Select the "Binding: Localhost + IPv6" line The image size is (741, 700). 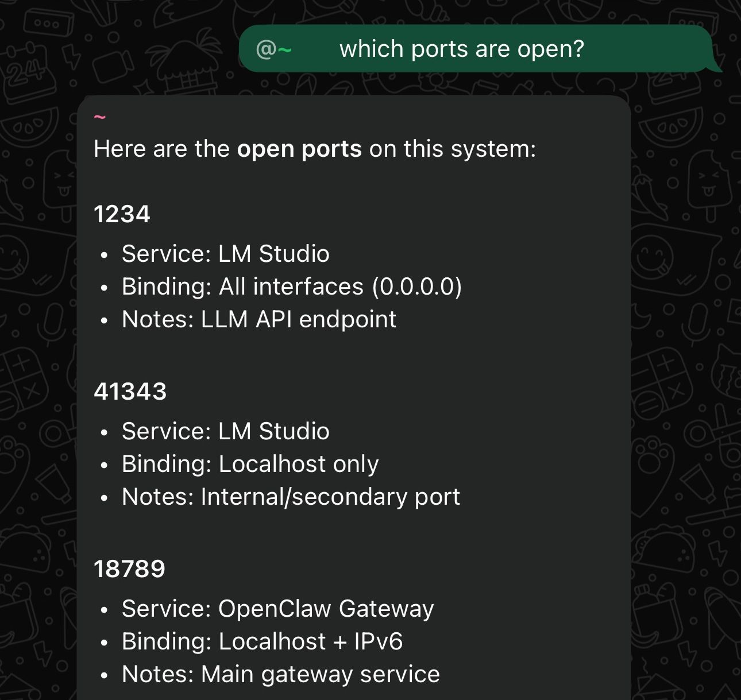(x=263, y=641)
